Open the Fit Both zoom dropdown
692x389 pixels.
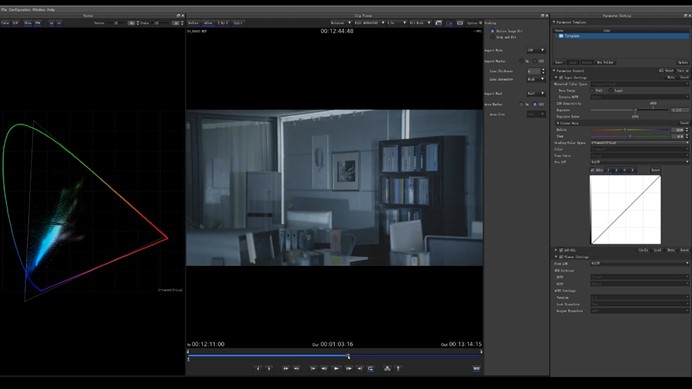(x=420, y=23)
